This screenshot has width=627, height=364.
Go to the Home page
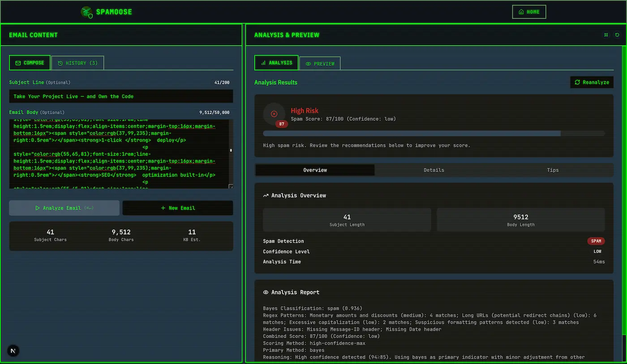pyautogui.click(x=529, y=12)
